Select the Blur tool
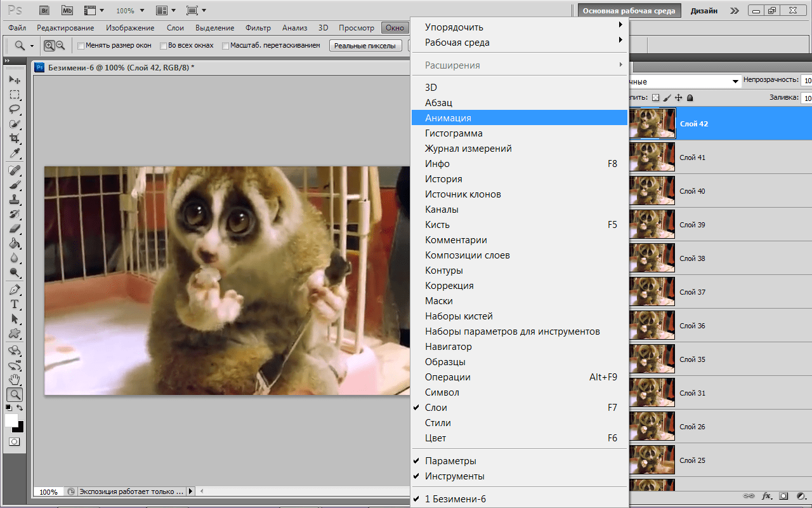812x508 pixels. (14, 258)
